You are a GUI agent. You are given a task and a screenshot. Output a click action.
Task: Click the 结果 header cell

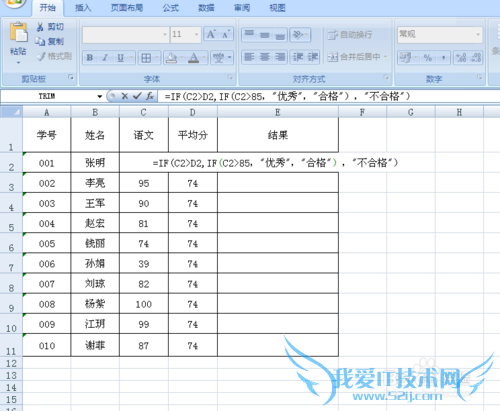278,135
